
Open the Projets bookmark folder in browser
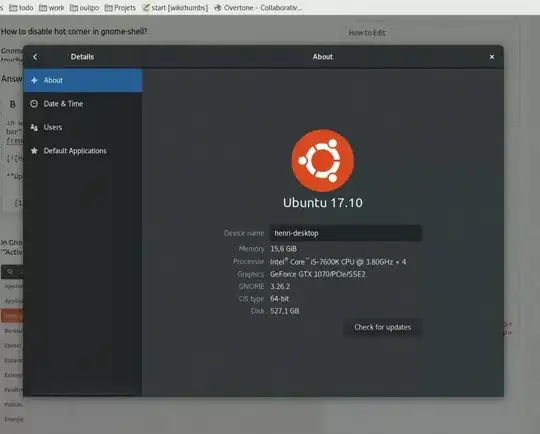click(x=120, y=8)
